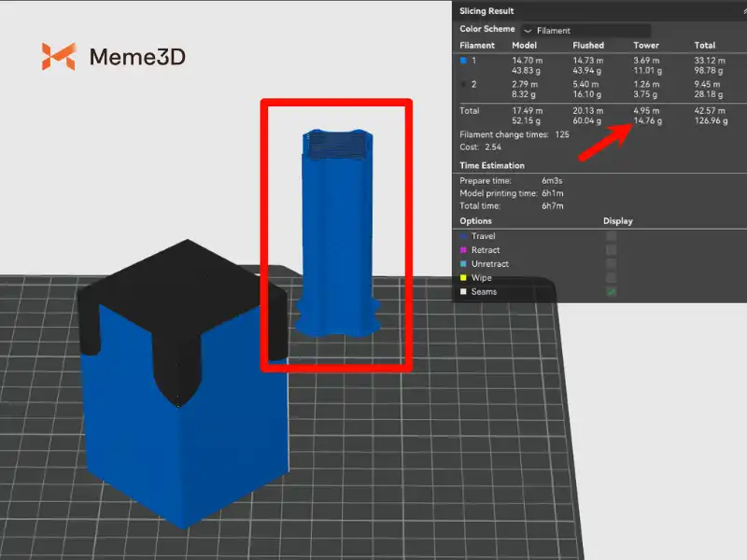Click the Travel option color icon
The image size is (747, 560).
click(x=464, y=236)
